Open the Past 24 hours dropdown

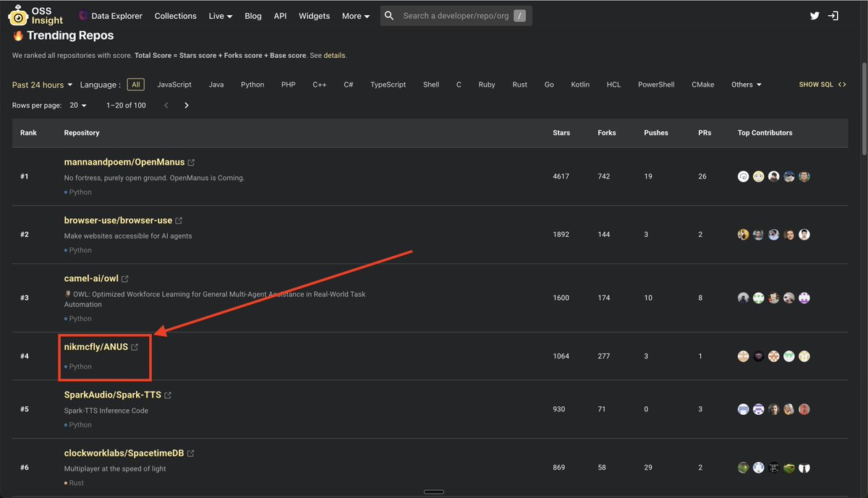40,85
